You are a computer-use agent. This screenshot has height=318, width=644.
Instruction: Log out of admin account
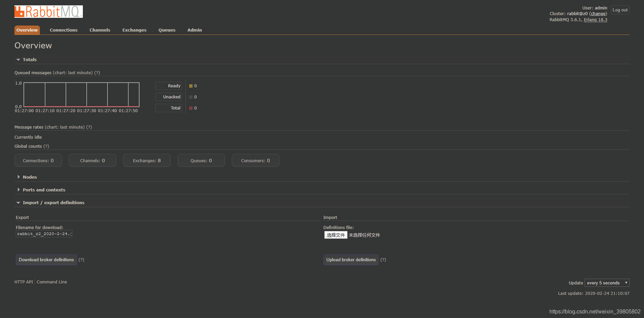click(620, 10)
